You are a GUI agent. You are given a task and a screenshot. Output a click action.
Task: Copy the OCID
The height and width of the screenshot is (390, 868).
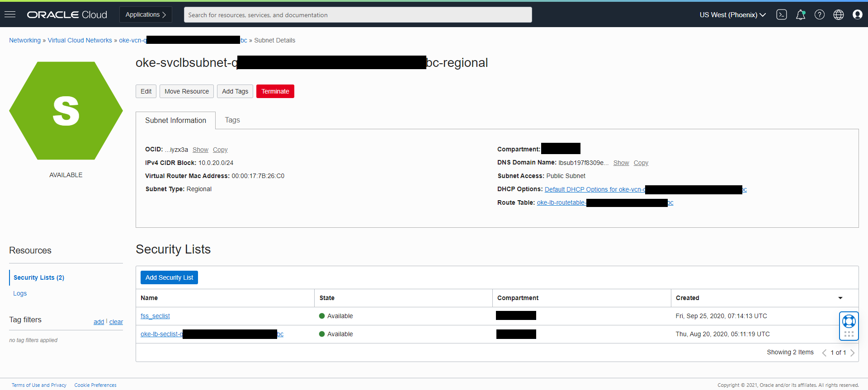tap(220, 150)
